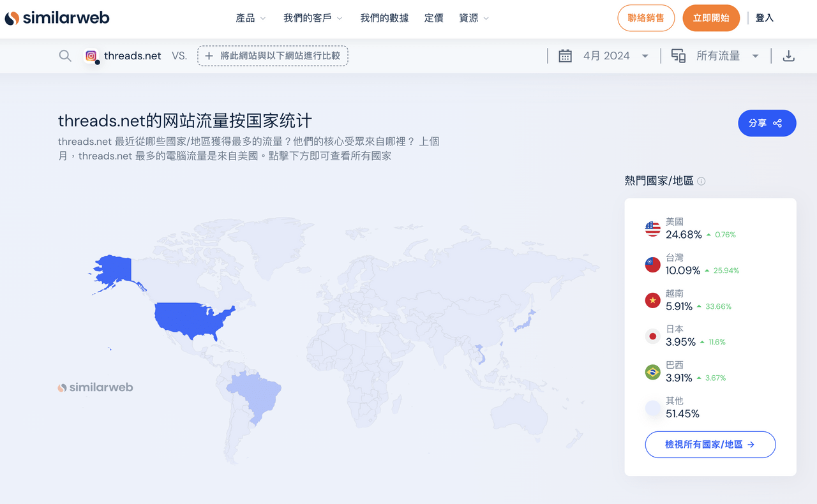
Task: Expand the 資源 navigation dropdown
Action: pyautogui.click(x=474, y=18)
